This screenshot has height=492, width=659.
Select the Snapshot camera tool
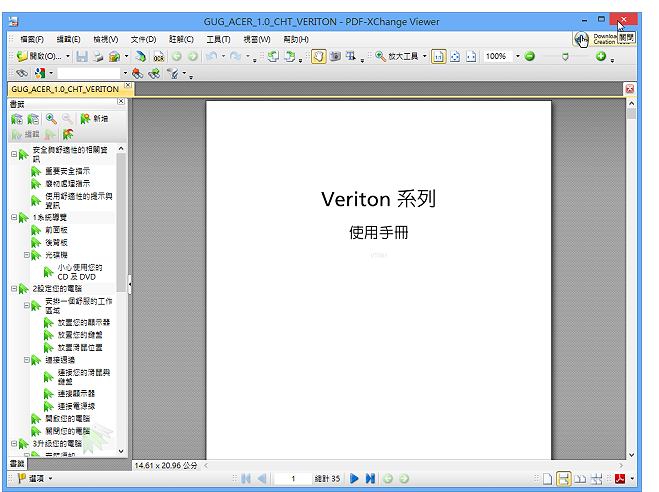pyautogui.click(x=335, y=56)
